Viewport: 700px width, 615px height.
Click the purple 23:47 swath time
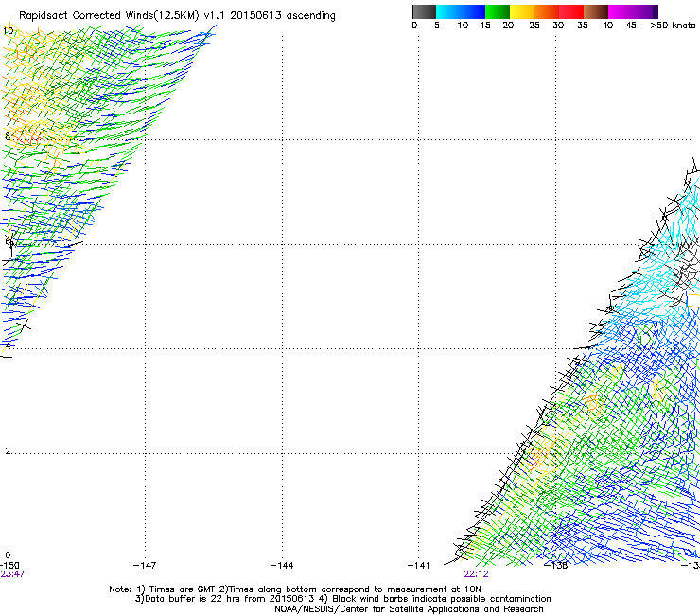coord(12,574)
